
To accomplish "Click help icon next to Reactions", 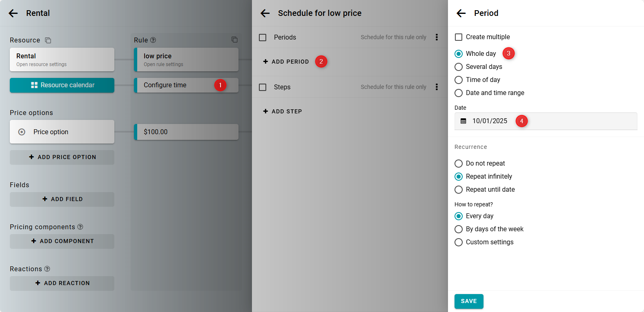I will point(47,269).
